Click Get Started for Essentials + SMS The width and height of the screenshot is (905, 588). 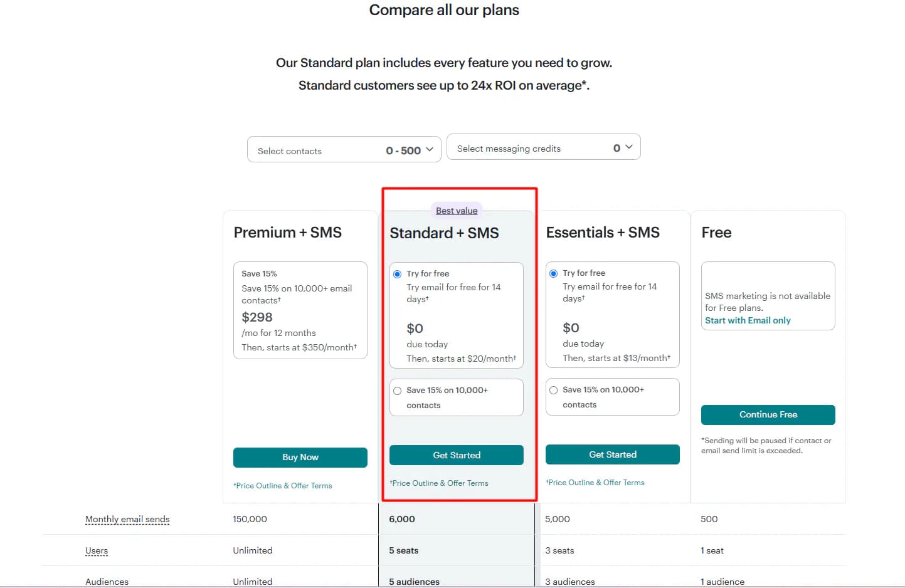click(613, 454)
